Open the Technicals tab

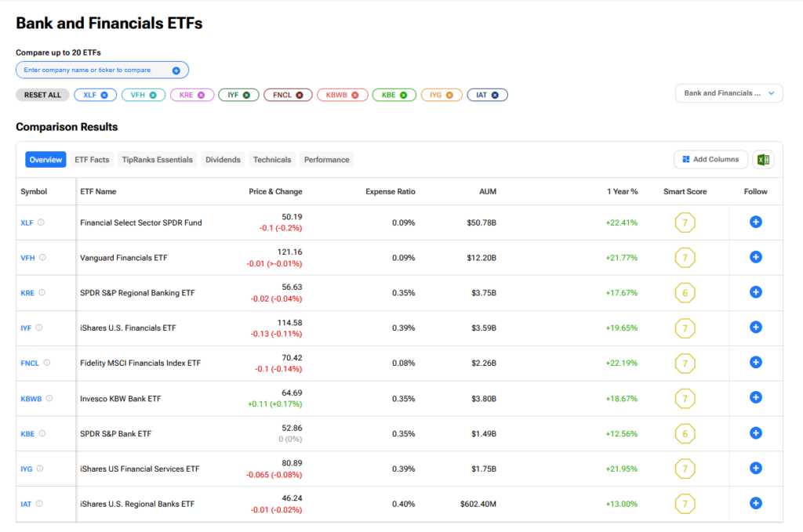[272, 160]
